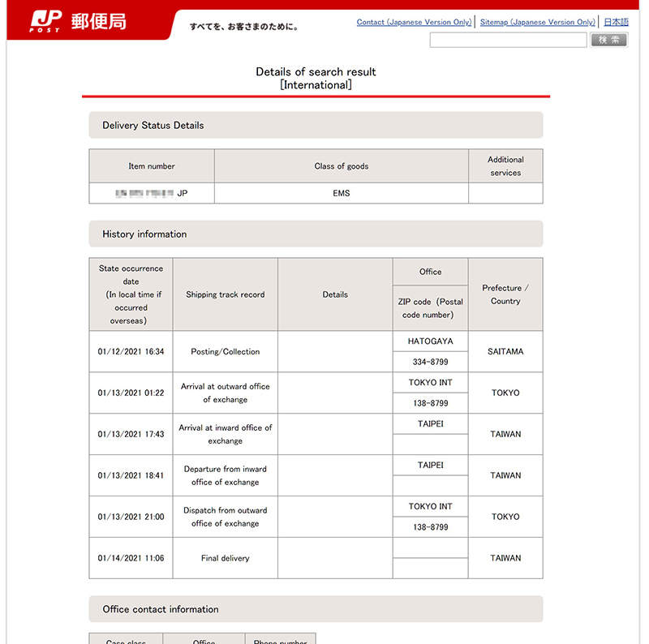Click the Additional services column header

click(505, 165)
